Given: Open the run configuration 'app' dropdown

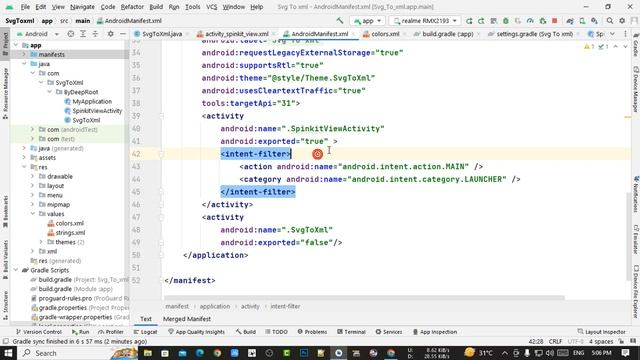Looking at the screenshot, I should 367,21.
